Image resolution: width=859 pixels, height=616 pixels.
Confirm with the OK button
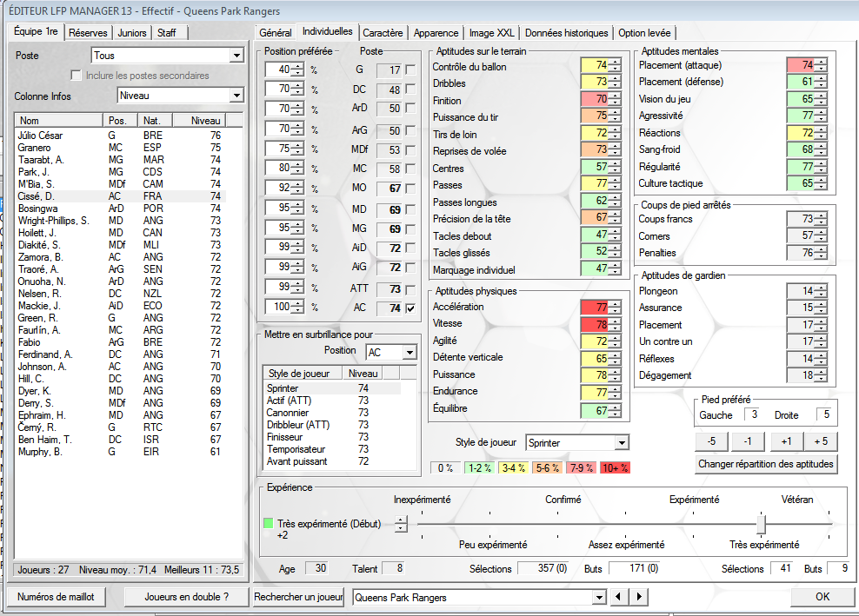click(x=822, y=597)
